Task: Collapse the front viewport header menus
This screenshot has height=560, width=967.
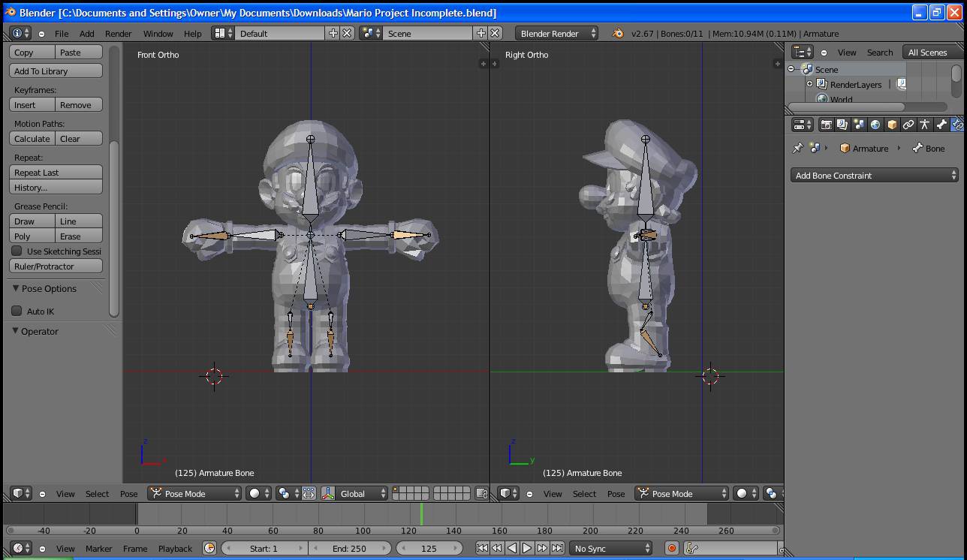Action: point(42,494)
